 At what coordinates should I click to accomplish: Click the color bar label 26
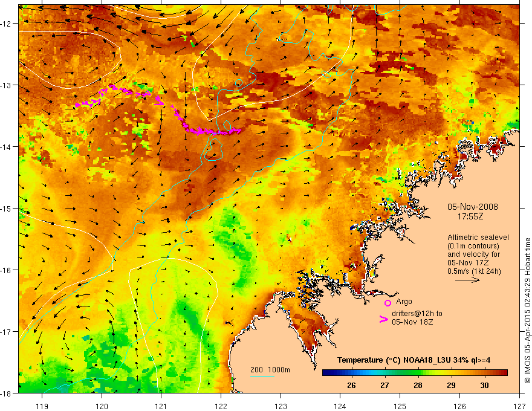351,385
